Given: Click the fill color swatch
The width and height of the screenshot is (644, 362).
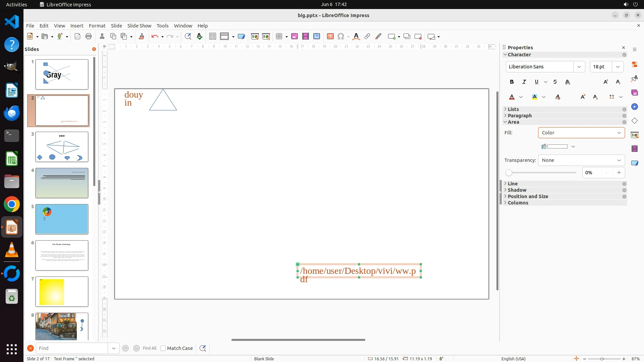Looking at the screenshot, I should click(x=557, y=146).
